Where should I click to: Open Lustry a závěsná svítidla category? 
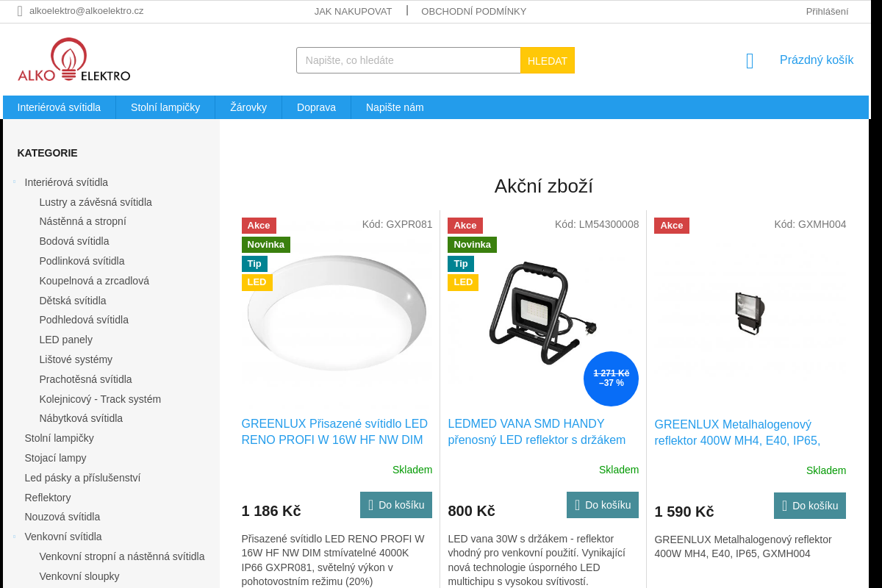tap(96, 202)
